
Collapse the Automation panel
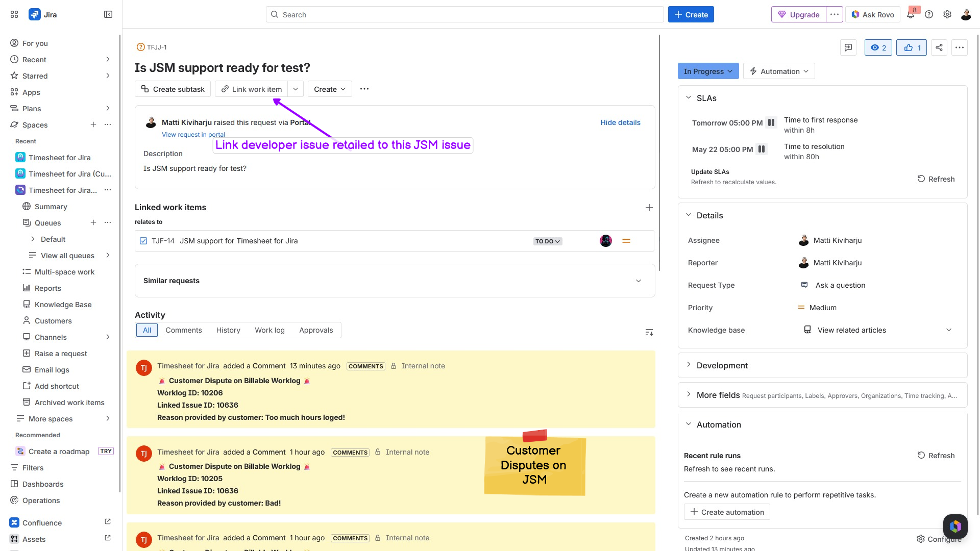point(689,424)
